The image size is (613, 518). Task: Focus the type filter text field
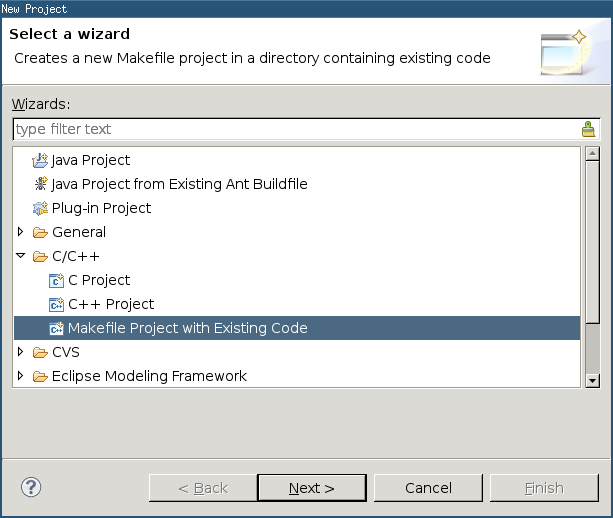pos(297,129)
